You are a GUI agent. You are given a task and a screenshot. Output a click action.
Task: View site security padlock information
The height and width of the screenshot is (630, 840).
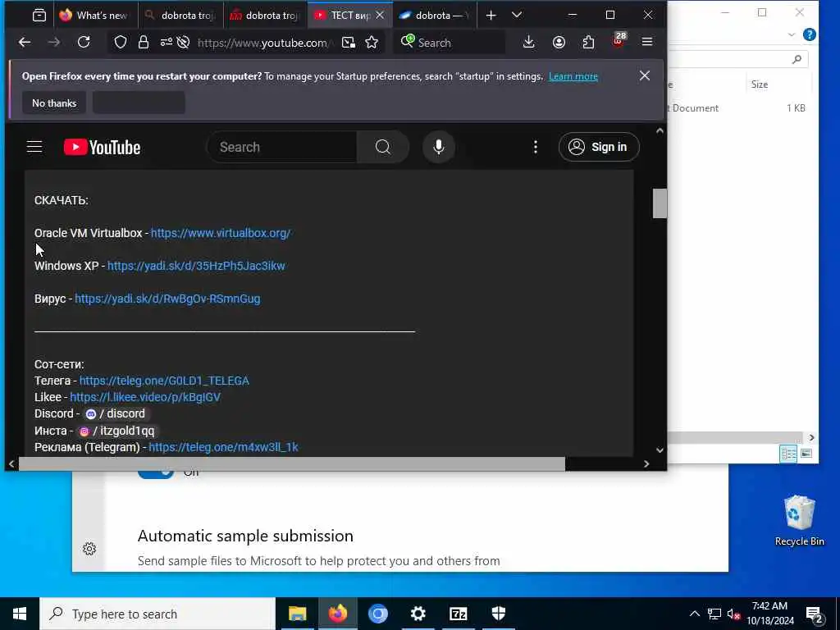[x=143, y=43]
